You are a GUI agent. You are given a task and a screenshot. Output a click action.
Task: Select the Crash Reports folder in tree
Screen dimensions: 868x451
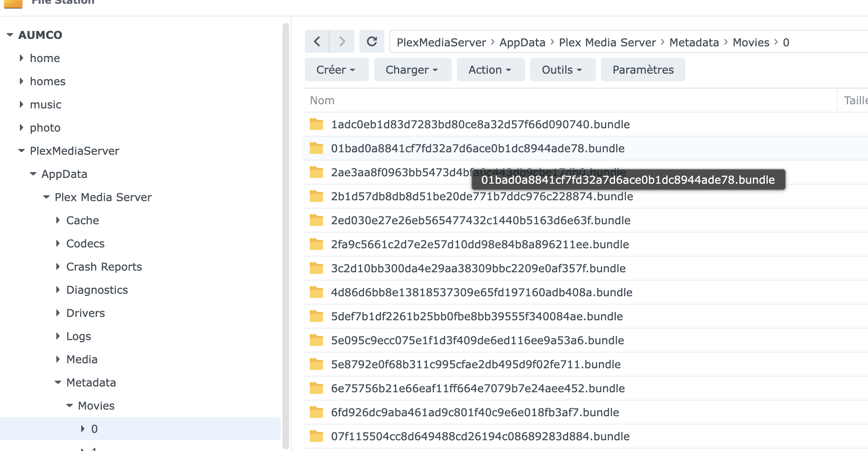[104, 266]
